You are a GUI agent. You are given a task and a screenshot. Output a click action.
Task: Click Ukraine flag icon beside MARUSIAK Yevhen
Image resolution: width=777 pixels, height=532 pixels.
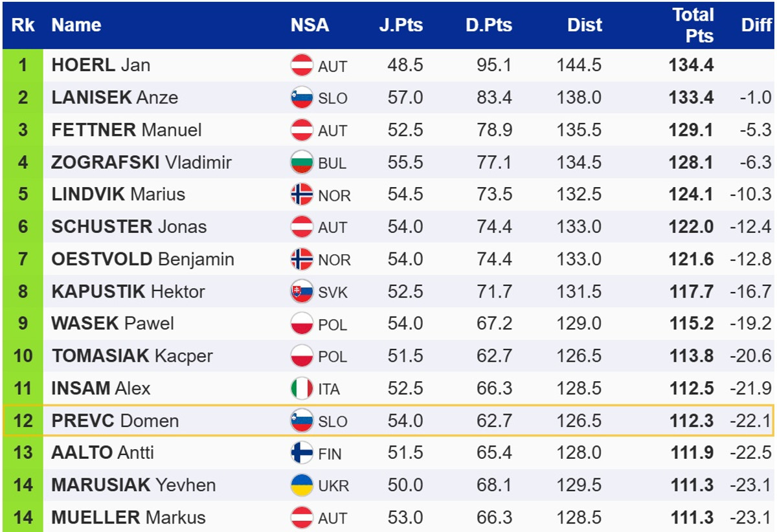tap(302, 485)
